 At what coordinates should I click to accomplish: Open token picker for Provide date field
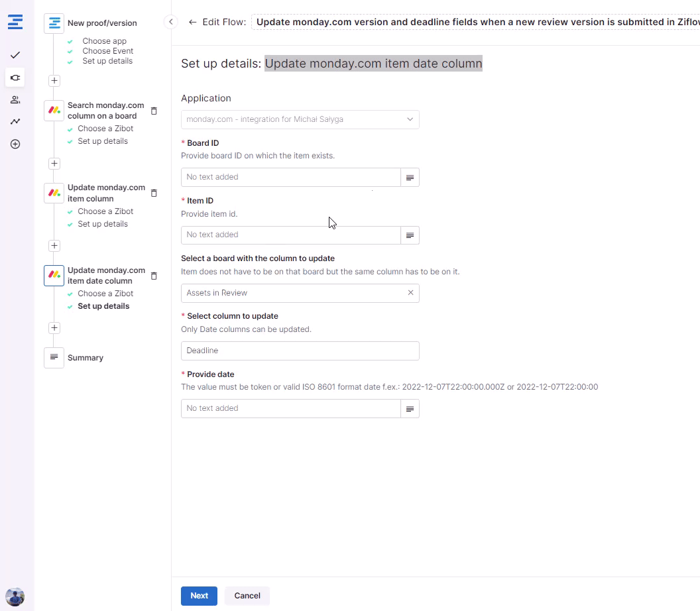(x=410, y=409)
